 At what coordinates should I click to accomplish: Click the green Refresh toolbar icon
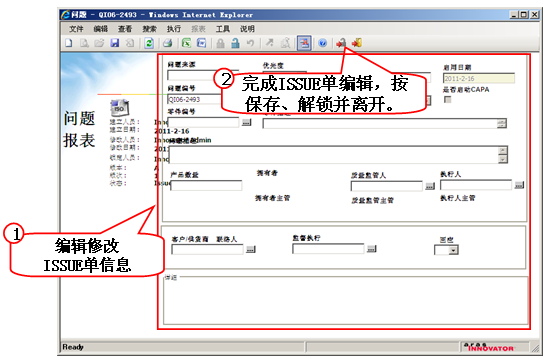tap(149, 43)
